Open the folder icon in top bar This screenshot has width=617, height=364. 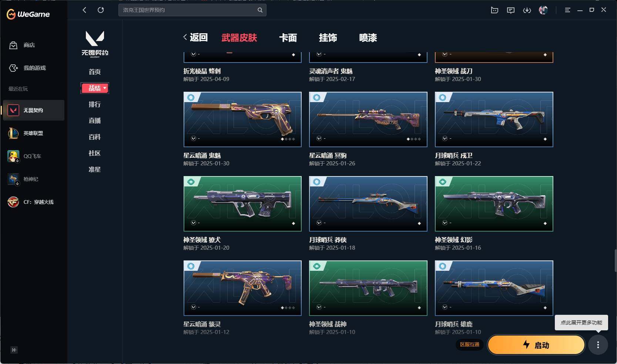click(494, 10)
